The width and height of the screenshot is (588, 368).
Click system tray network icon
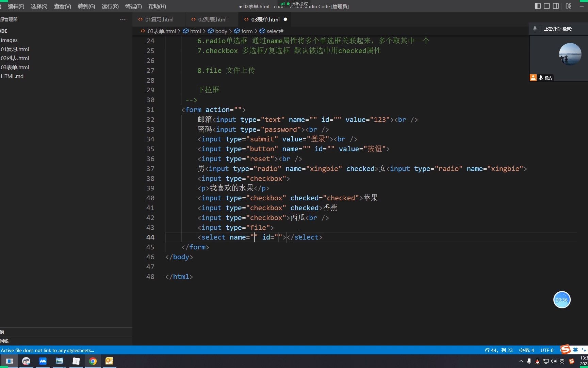coord(545,362)
